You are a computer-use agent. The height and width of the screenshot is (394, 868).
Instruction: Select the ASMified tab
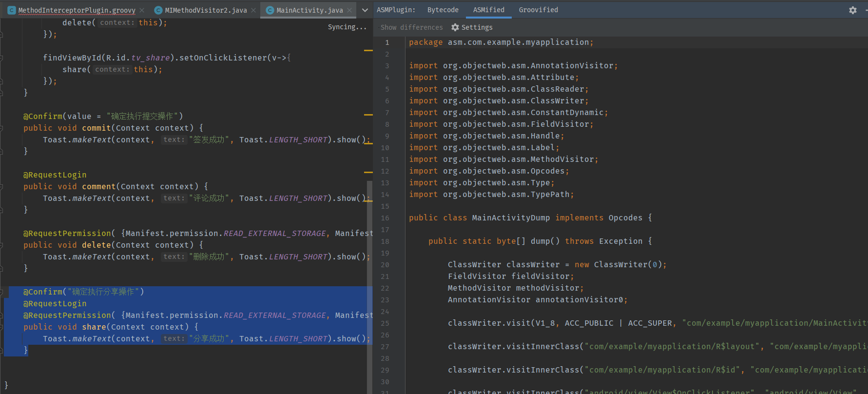489,10
